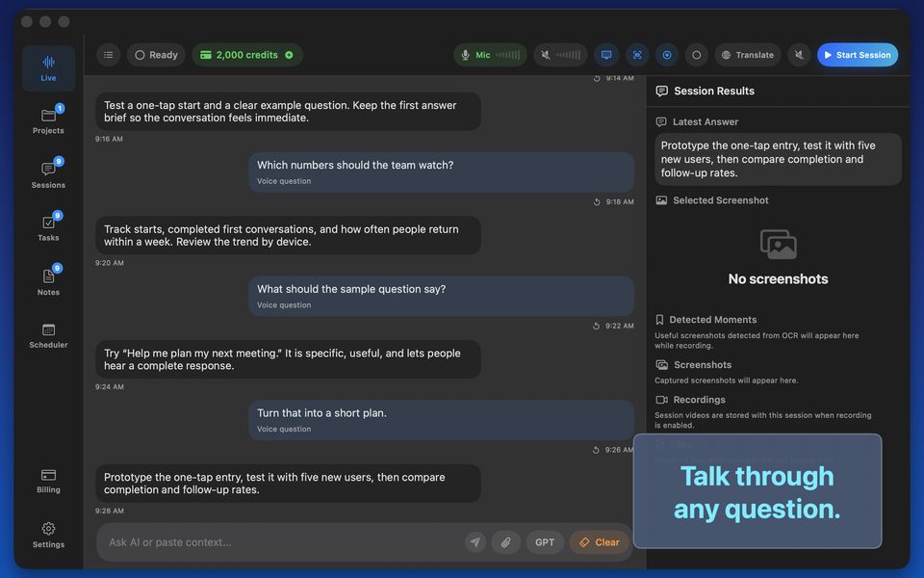This screenshot has width=924, height=578.
Task: Click the Screenshots section heading
Action: click(703, 364)
